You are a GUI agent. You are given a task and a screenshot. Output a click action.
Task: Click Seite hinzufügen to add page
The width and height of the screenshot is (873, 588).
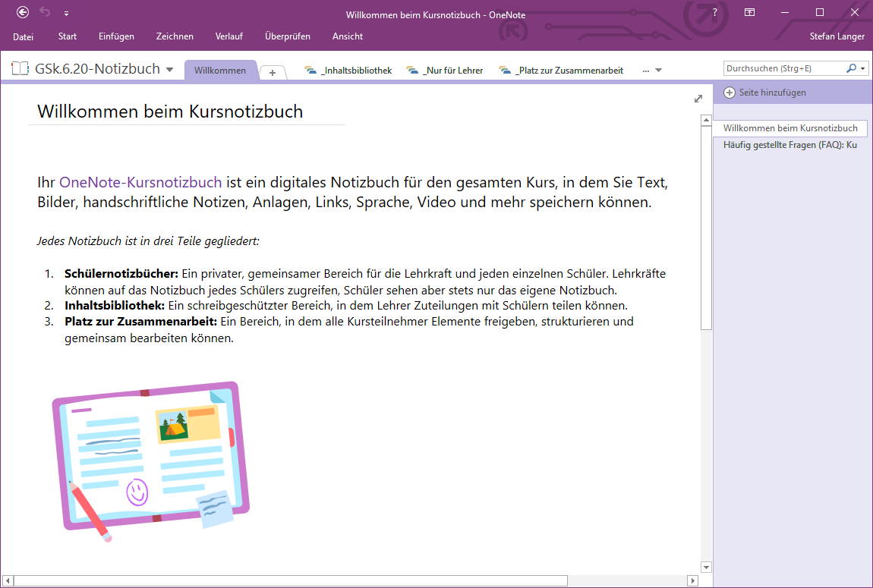(765, 93)
